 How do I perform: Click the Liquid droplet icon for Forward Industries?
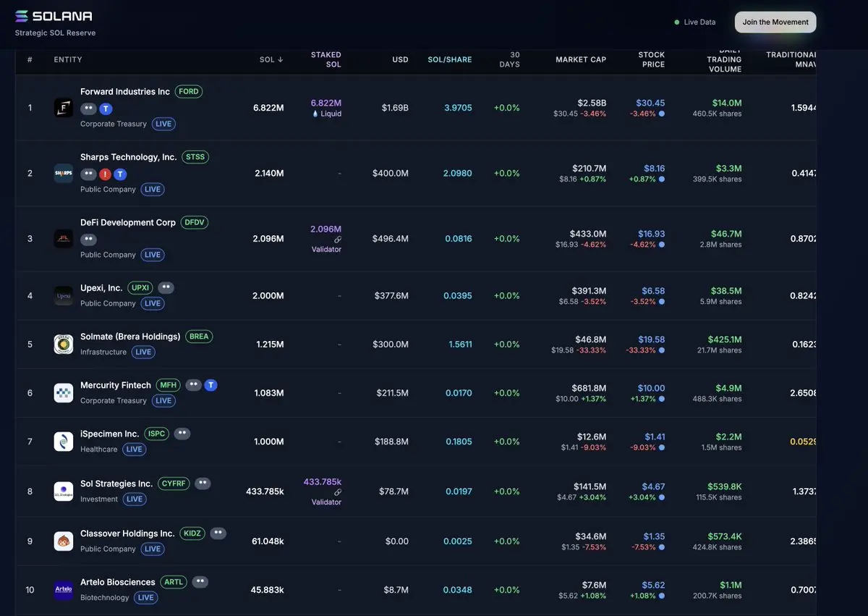pos(315,114)
